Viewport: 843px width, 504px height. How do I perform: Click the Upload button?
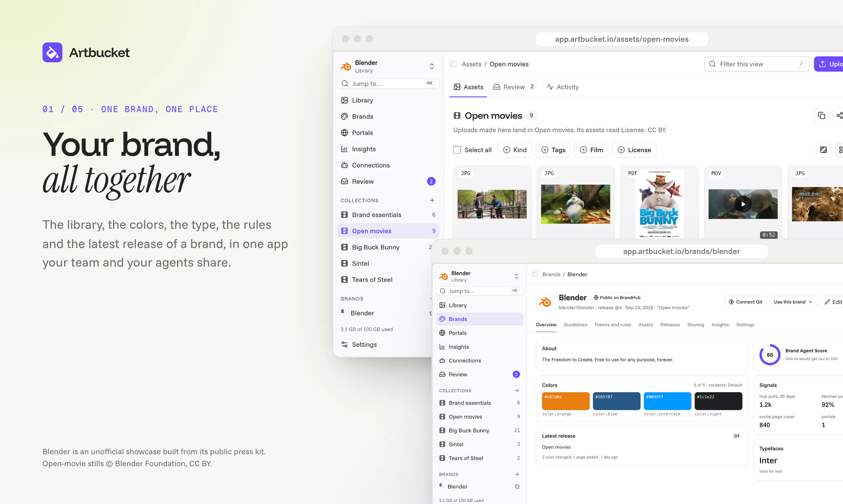point(829,64)
